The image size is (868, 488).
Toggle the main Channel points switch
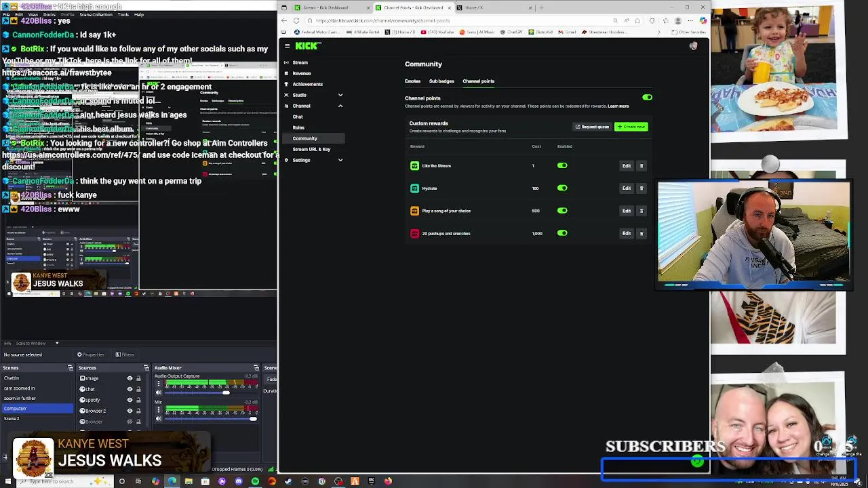coord(647,98)
